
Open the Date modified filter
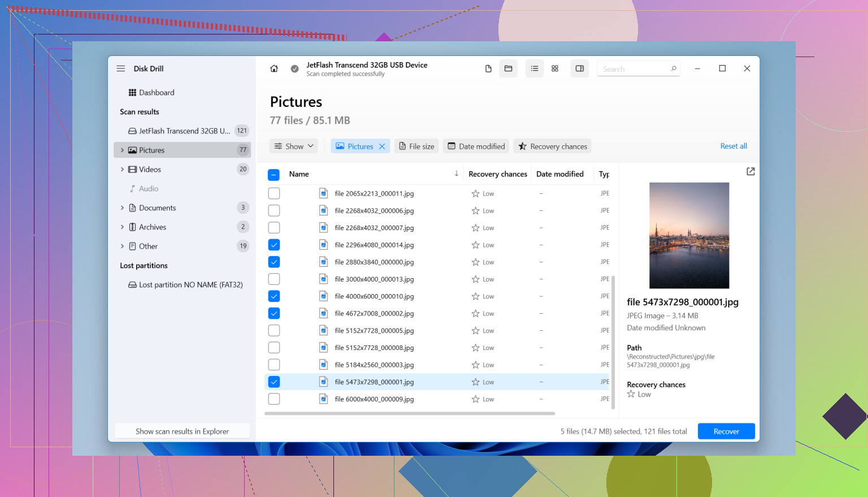click(x=476, y=146)
